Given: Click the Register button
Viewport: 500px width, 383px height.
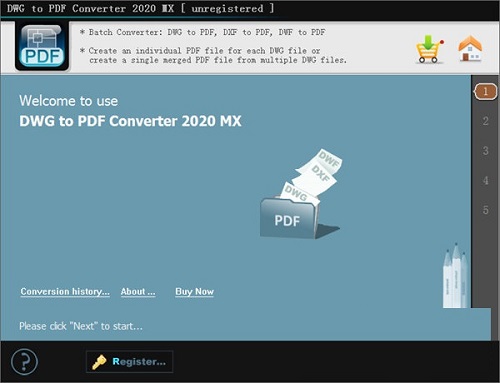Looking at the screenshot, I should pyautogui.click(x=129, y=362).
